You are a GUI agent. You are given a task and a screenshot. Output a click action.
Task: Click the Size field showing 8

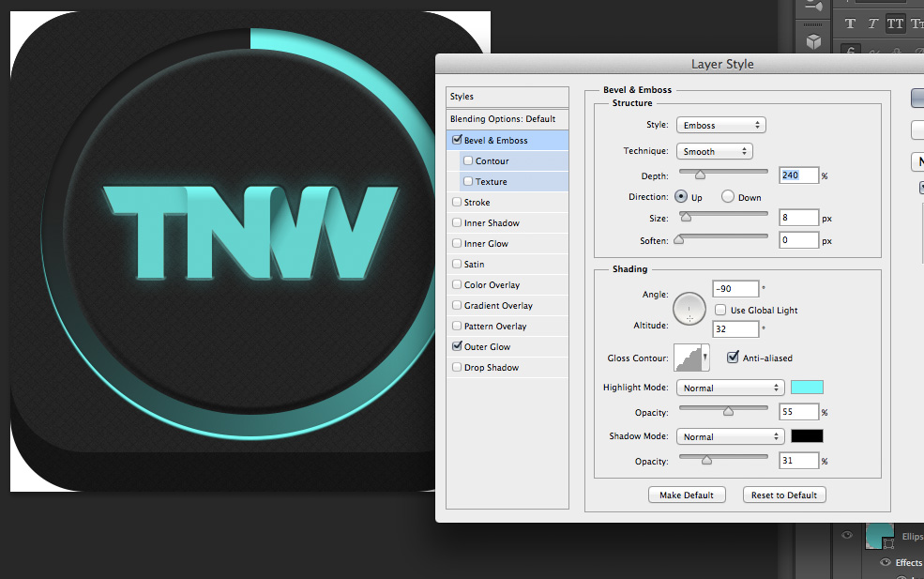tap(798, 218)
